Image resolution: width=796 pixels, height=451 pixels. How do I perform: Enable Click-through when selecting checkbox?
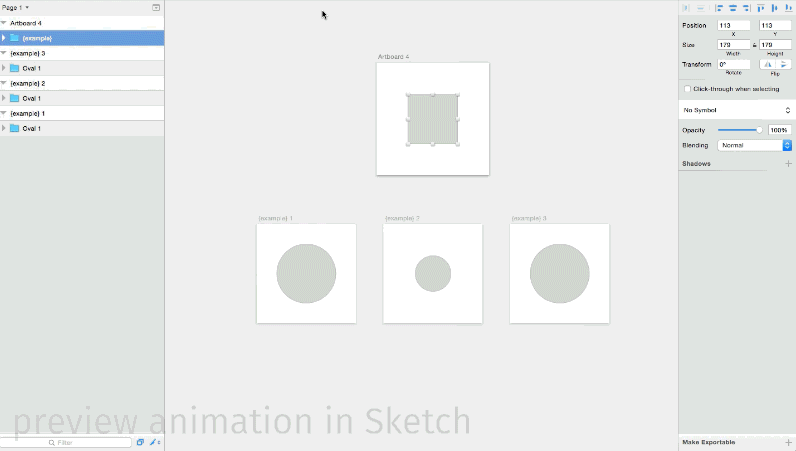[x=687, y=89]
